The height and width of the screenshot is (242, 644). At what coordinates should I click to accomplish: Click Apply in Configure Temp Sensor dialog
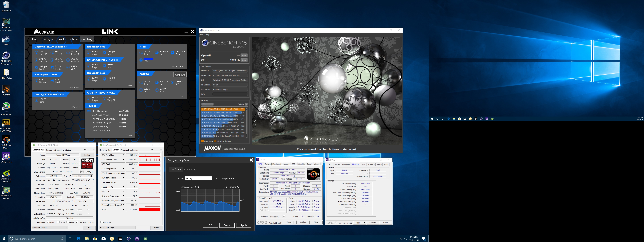click(x=244, y=225)
